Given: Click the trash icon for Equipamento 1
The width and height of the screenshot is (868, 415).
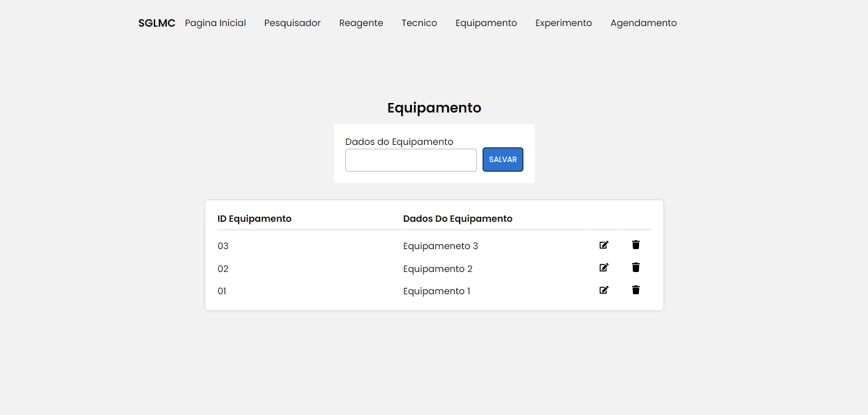Looking at the screenshot, I should 635,290.
